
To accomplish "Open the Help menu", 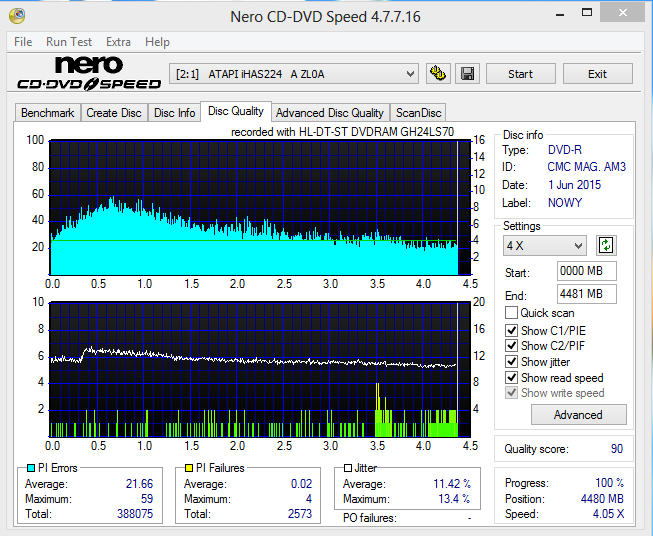I will pos(157,42).
